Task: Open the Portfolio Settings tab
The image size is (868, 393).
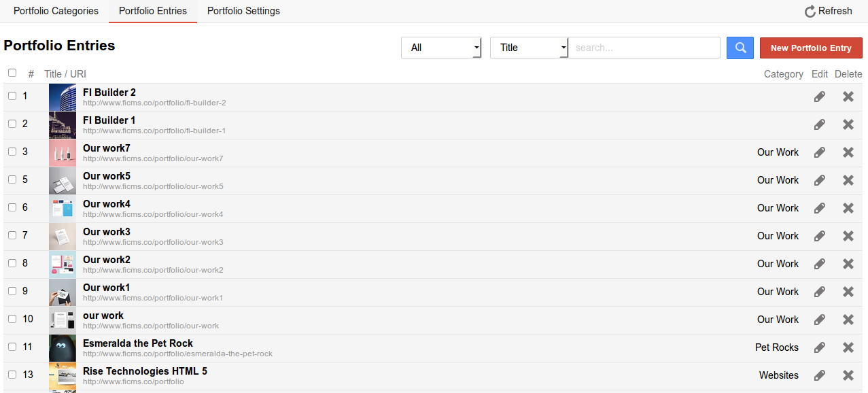Action: coord(243,11)
